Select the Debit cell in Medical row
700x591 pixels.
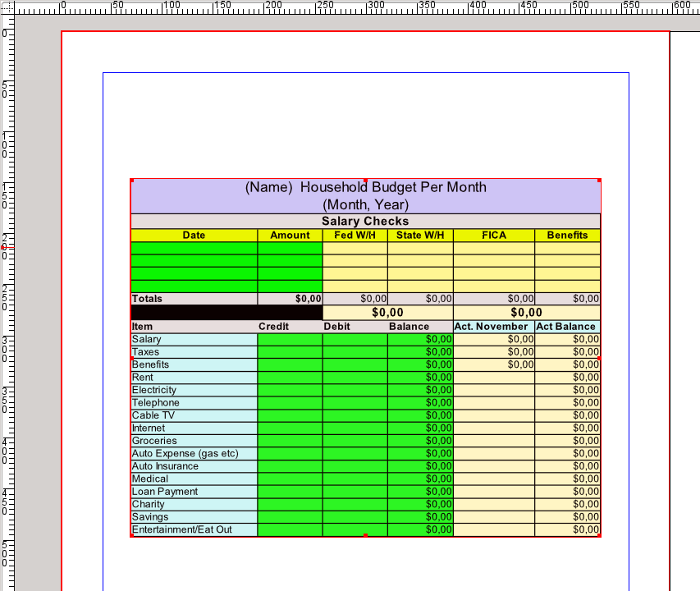[355, 479]
